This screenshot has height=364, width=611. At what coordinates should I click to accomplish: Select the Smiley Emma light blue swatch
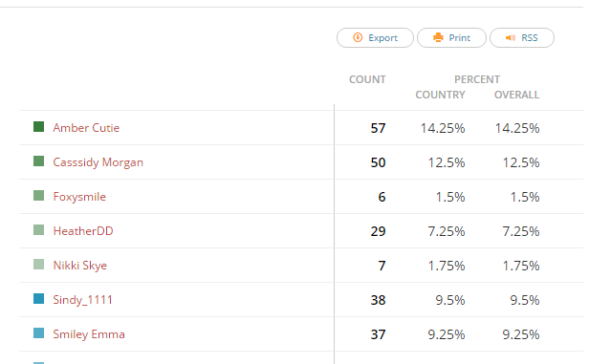tap(38, 332)
